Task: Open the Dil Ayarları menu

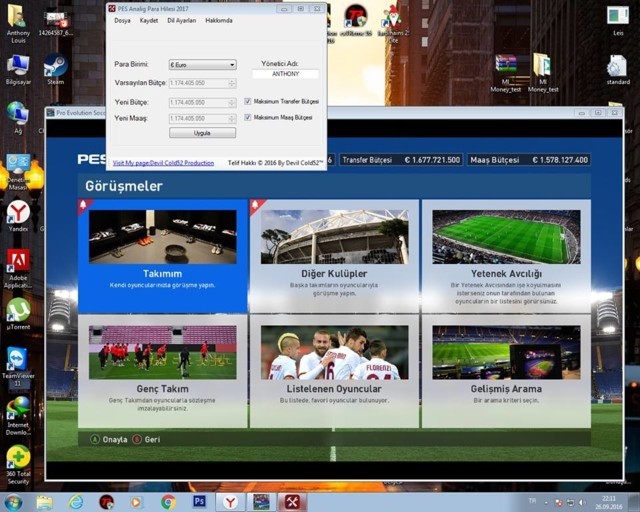Action: click(x=182, y=20)
